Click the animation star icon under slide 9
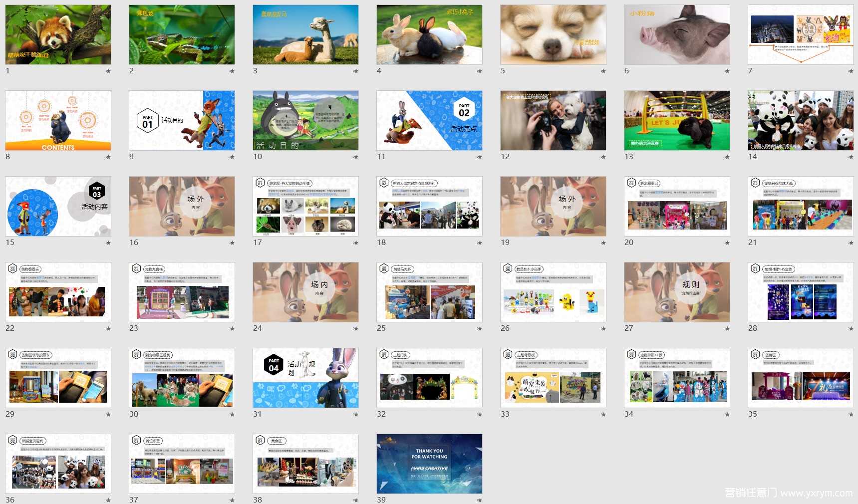The height and width of the screenshot is (504, 858). click(x=232, y=157)
